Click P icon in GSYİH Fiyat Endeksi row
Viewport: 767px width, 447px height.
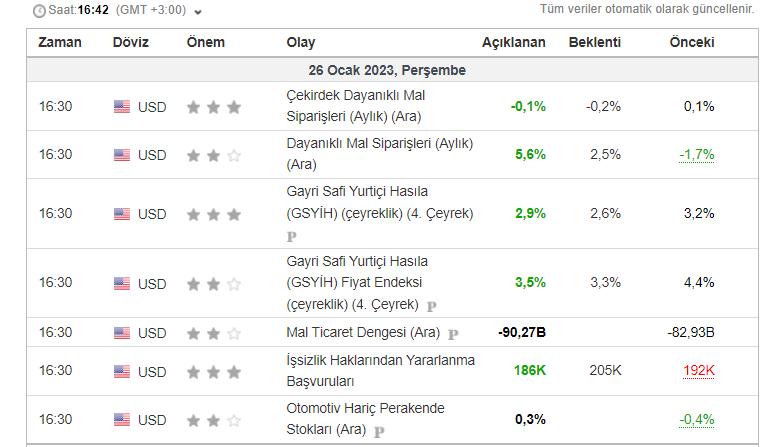(432, 305)
